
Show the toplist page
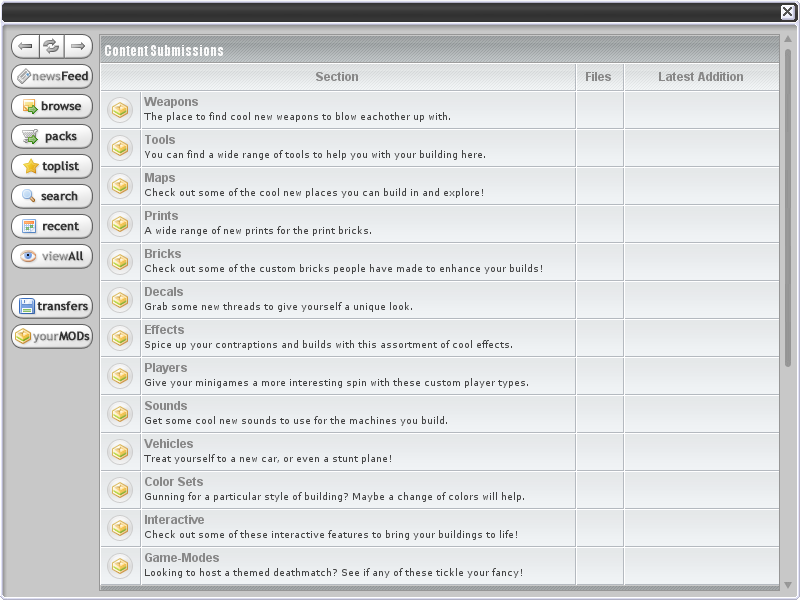tap(52, 166)
